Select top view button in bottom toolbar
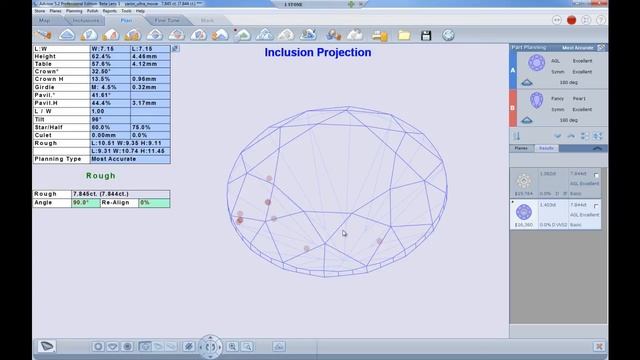 tap(98, 347)
